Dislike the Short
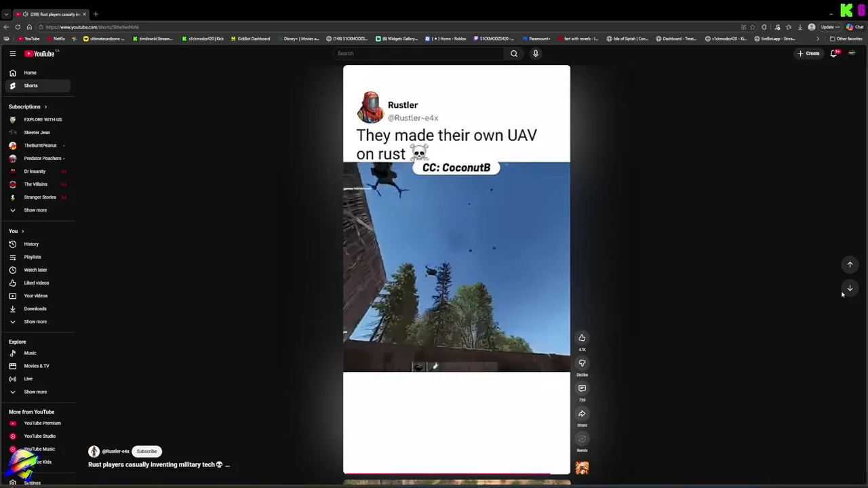 582,363
